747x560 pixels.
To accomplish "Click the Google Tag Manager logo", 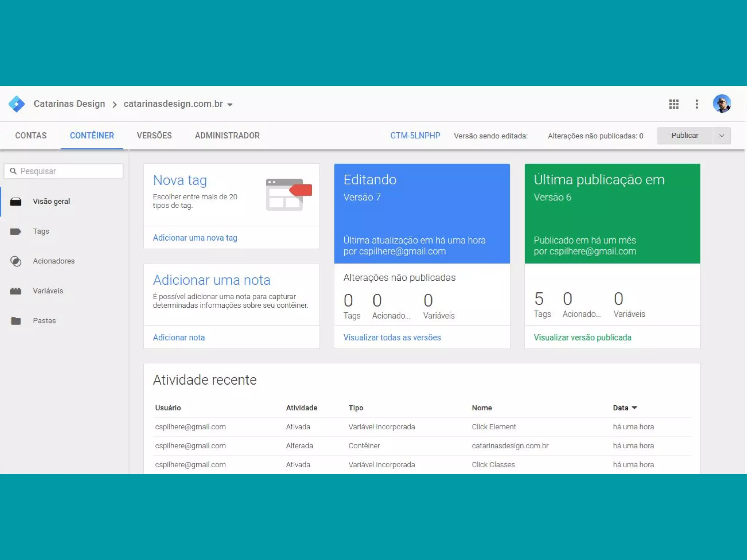I will click(16, 104).
